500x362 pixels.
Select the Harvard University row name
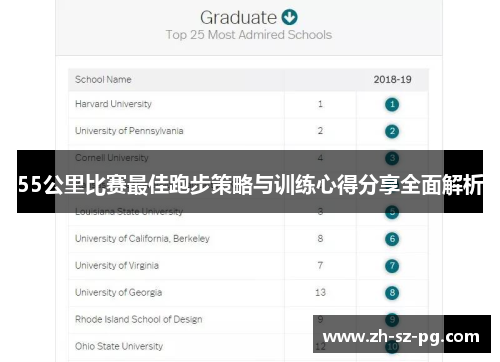pos(113,104)
